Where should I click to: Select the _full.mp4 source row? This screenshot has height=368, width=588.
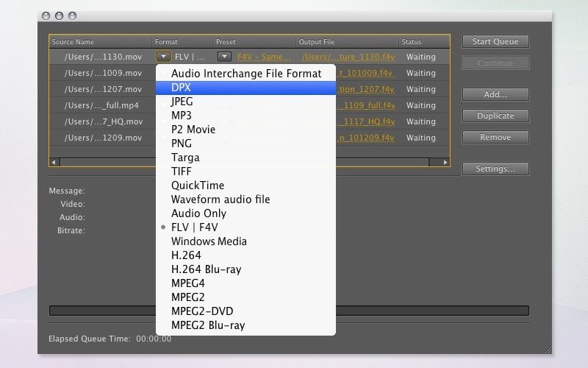point(103,105)
